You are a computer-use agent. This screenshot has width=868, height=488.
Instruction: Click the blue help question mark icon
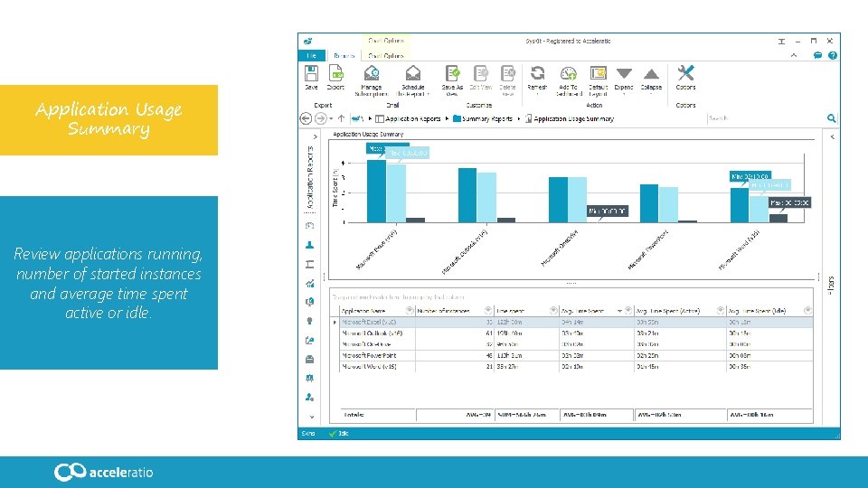(833, 55)
